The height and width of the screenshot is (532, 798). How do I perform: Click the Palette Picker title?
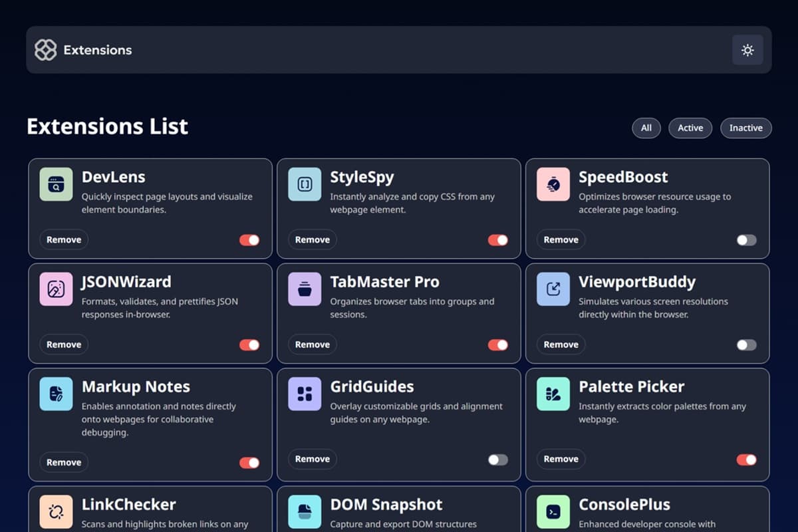[x=631, y=387]
